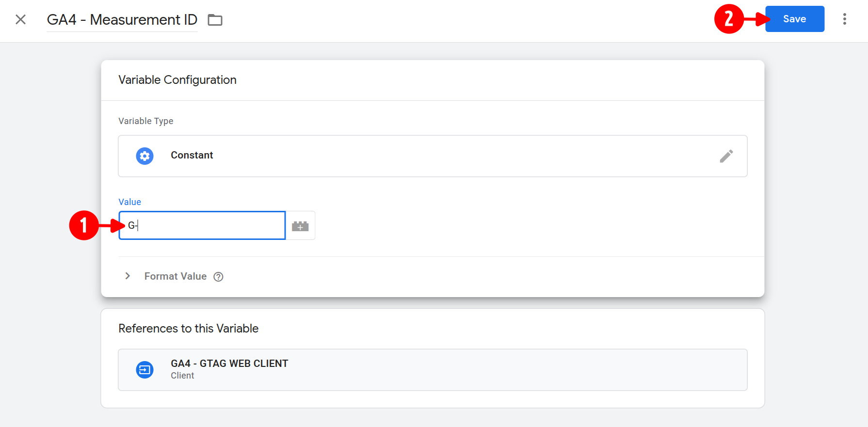The height and width of the screenshot is (427, 868).
Task: Click the Client subtitle under the reference
Action: click(182, 376)
